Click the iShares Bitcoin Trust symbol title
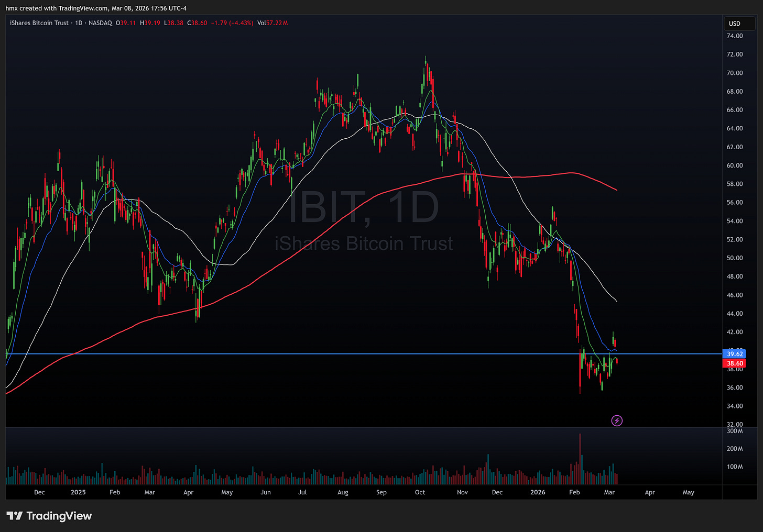 (39, 23)
